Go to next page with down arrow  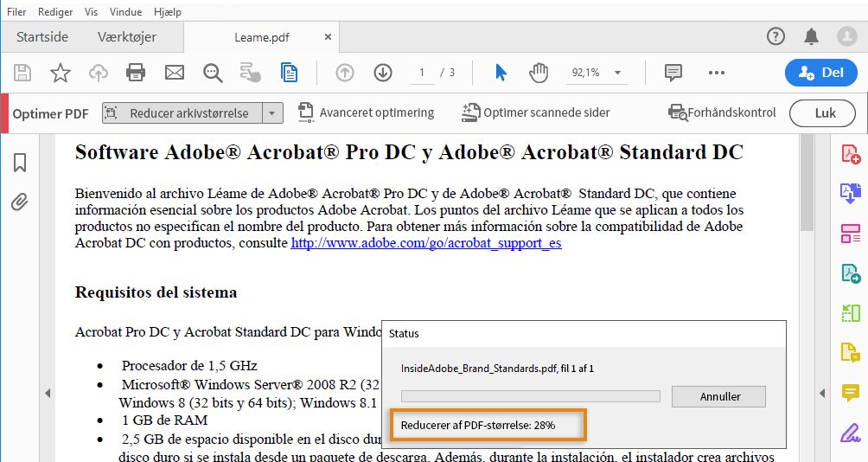click(383, 73)
